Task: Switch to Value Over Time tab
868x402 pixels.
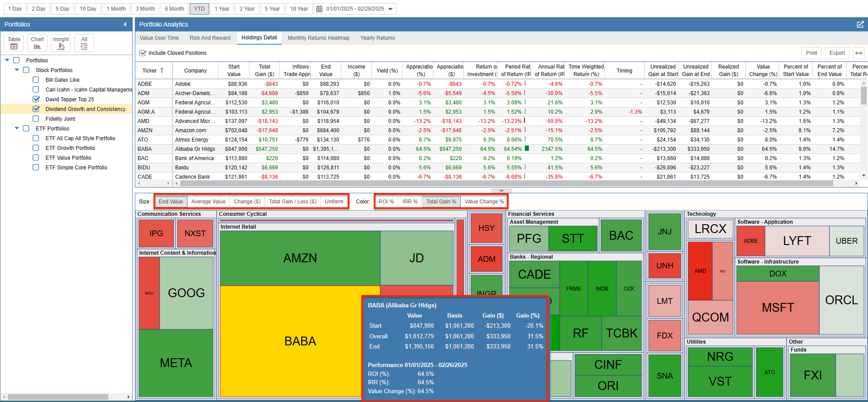Action: (159, 38)
